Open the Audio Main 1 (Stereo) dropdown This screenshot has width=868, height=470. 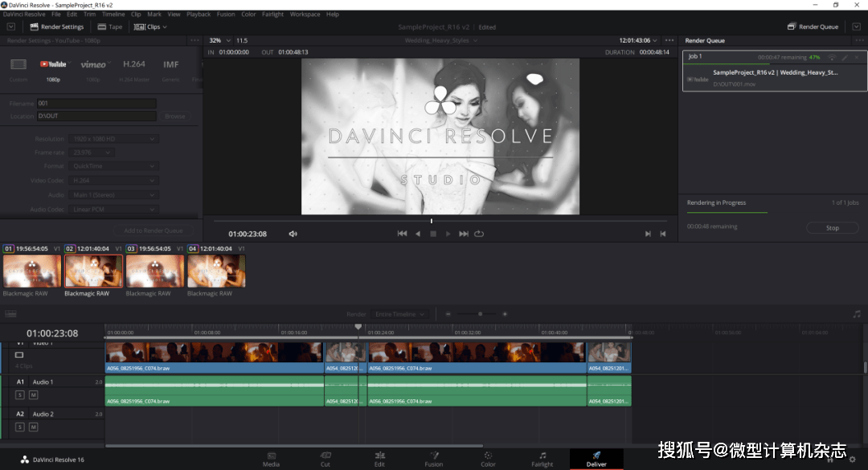tap(113, 195)
